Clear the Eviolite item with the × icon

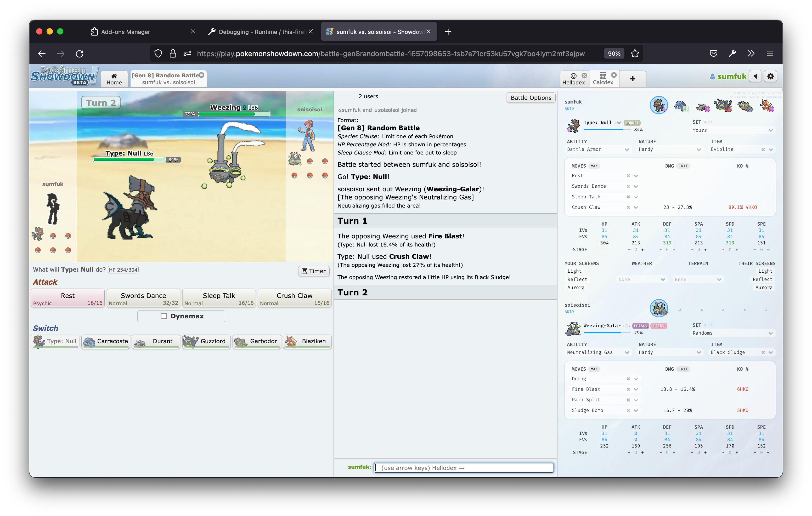[x=763, y=149]
